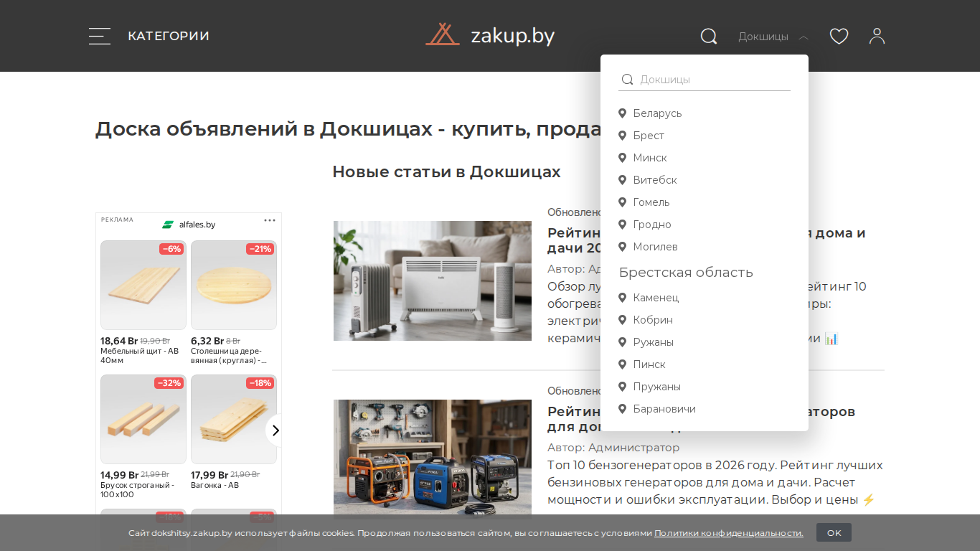Click the pin icon next to Ружаны
This screenshot has height=551, width=980.
623,342
